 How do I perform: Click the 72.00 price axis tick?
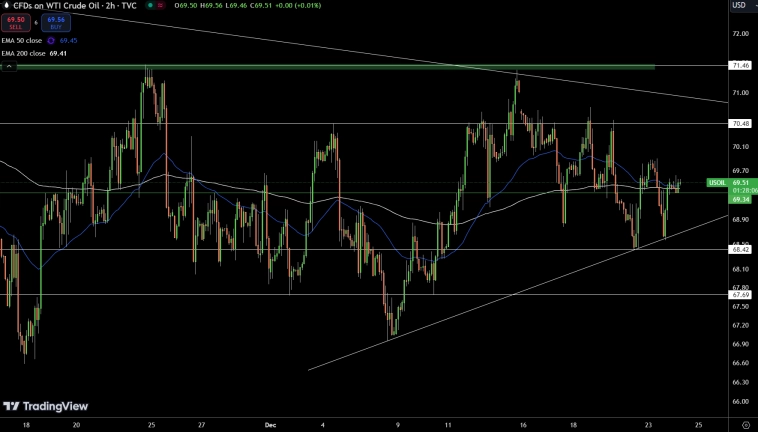[x=741, y=34]
